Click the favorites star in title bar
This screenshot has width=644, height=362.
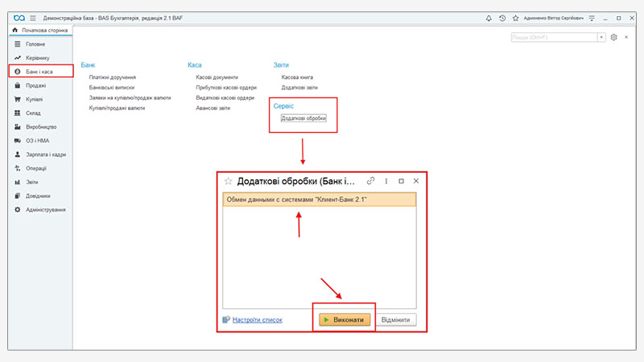tap(514, 17)
